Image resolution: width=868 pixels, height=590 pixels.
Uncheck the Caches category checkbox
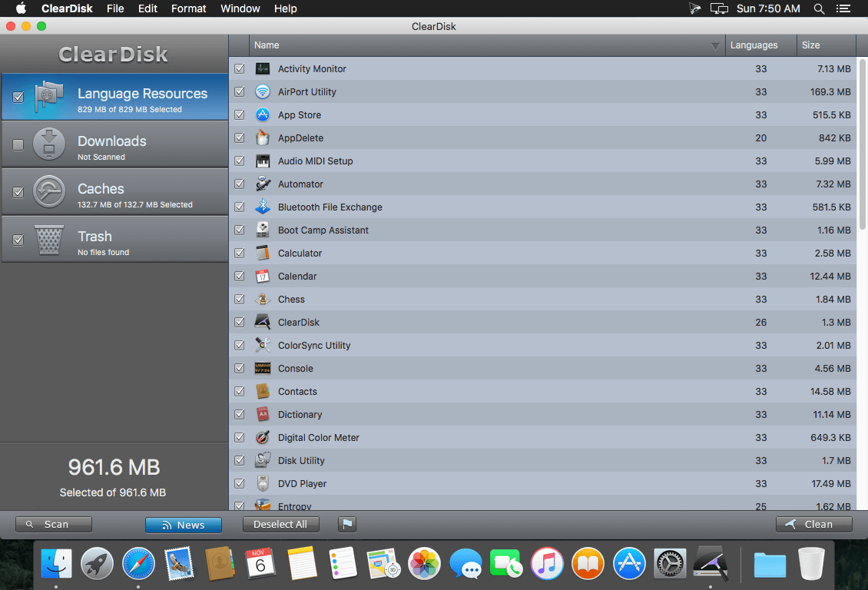click(x=18, y=192)
